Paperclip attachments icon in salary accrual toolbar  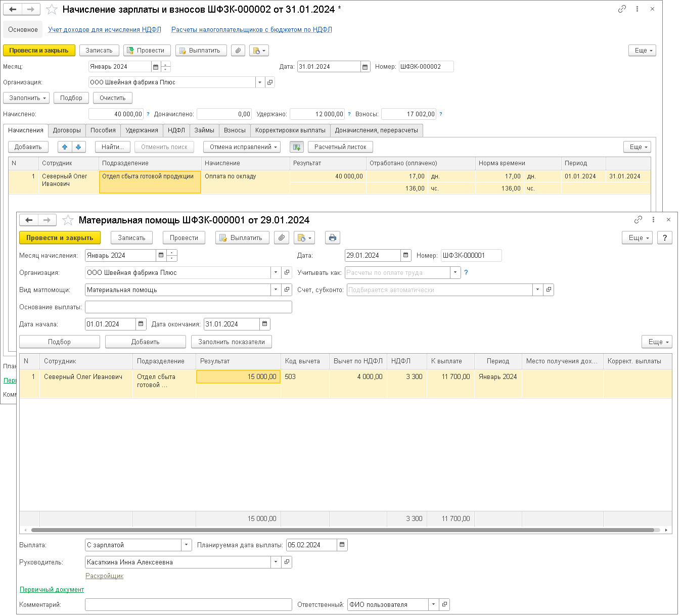tap(238, 51)
